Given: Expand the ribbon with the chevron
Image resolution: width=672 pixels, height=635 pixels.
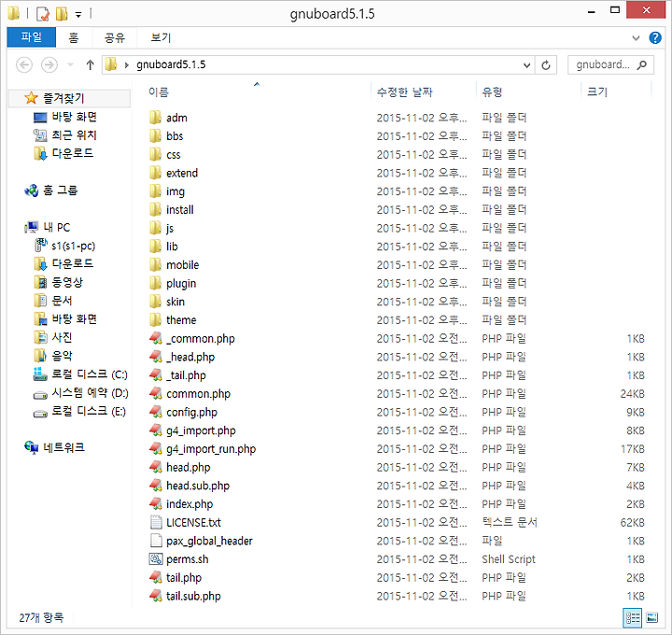Looking at the screenshot, I should [636, 37].
